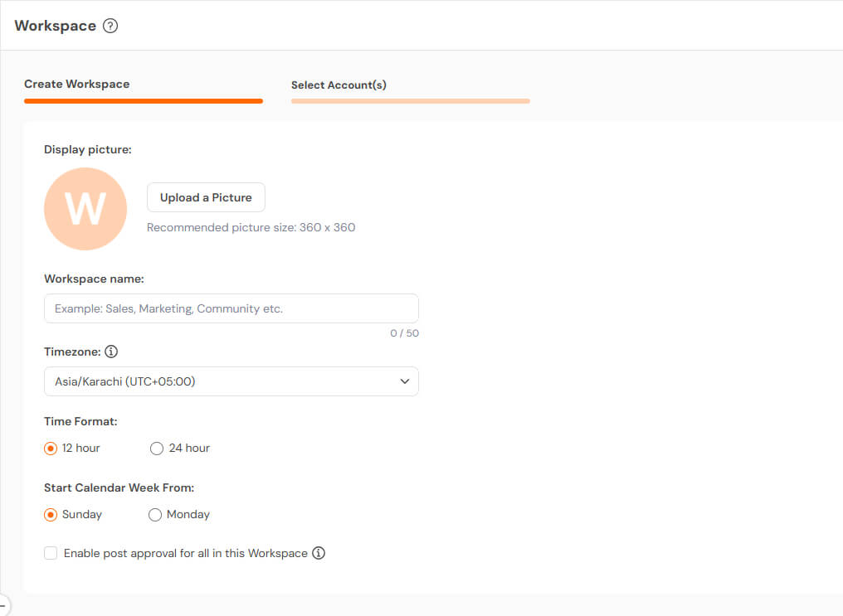Expand the timezone chevron arrow
Screen dimensions: 843x616
click(x=405, y=381)
